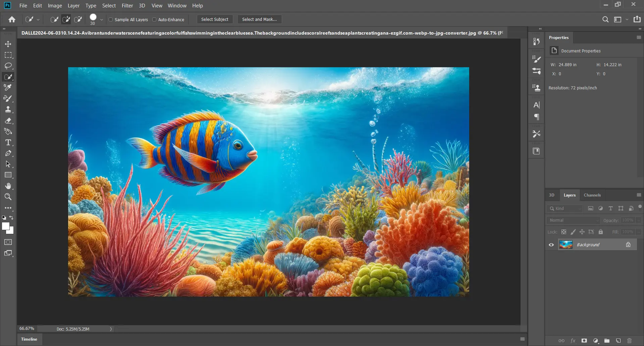Select the Path Selection tool

pos(8,164)
